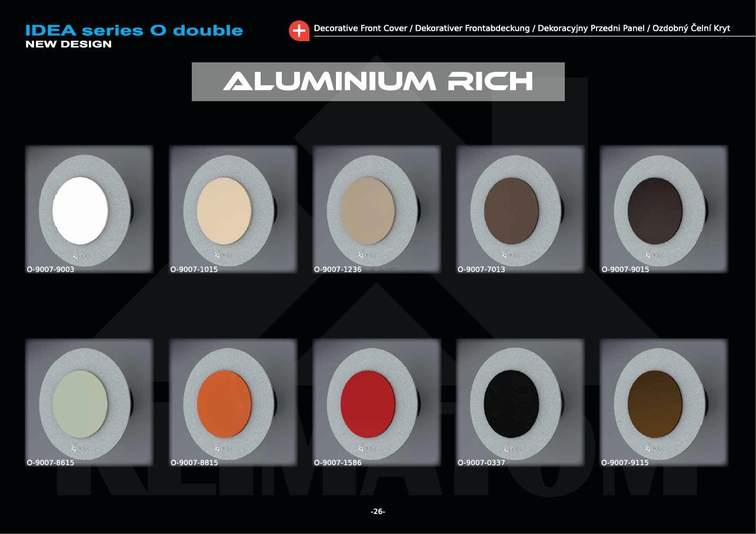Select the white cover thumbnail O-9007-9003
The height and width of the screenshot is (534, 756).
click(89, 209)
